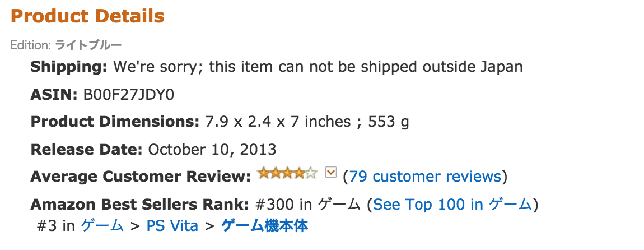Click the #3 sub-category rank text

pyautogui.click(x=56, y=226)
